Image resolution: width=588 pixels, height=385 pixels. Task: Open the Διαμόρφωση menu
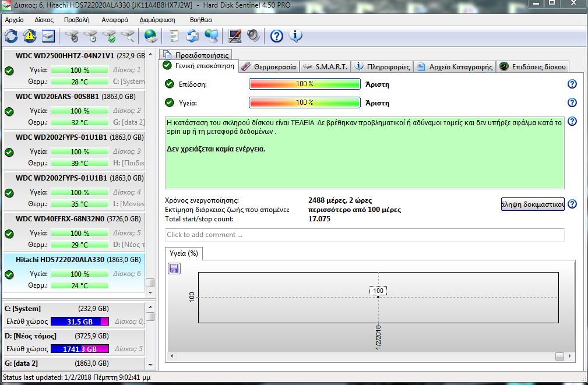click(x=157, y=20)
